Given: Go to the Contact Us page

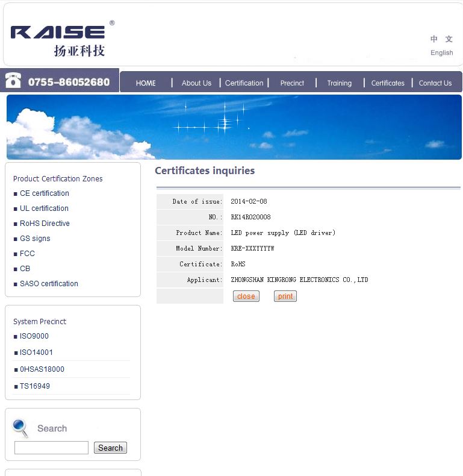Looking at the screenshot, I should (x=435, y=83).
